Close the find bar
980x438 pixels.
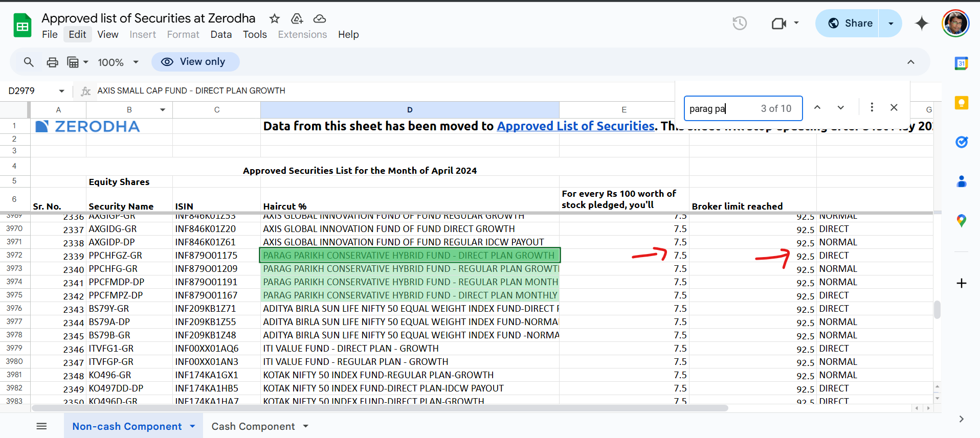point(894,108)
